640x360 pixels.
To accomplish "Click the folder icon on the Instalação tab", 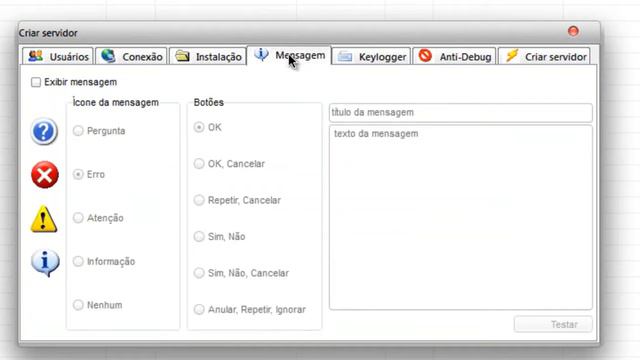I will [182, 56].
